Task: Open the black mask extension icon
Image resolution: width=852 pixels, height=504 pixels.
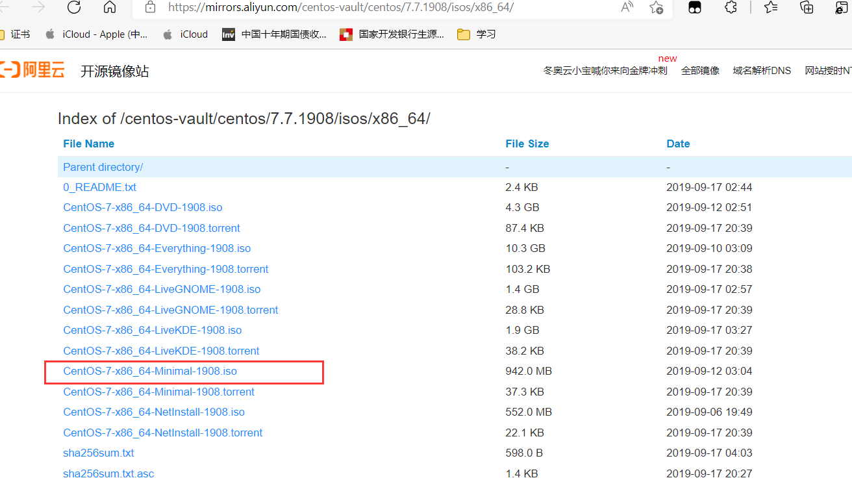Action: (695, 7)
